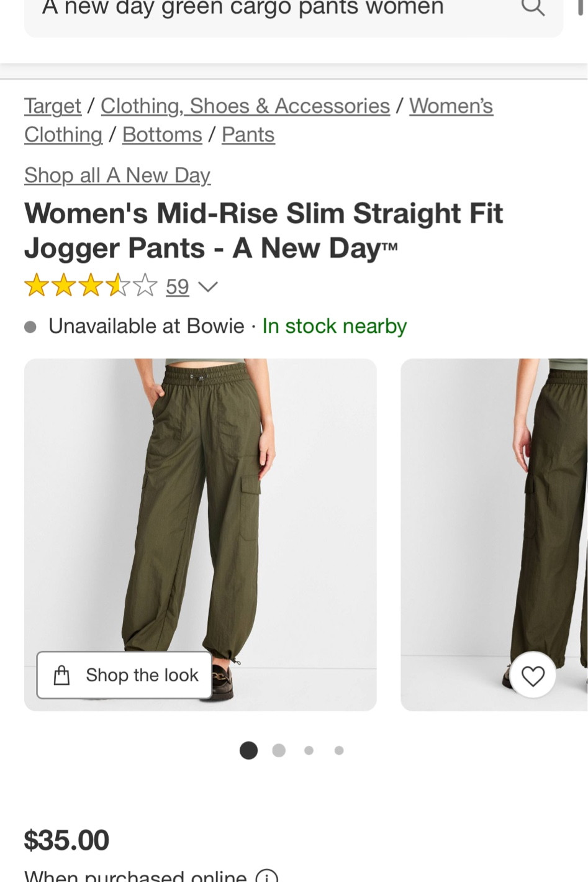Image resolution: width=588 pixels, height=882 pixels.
Task: Switch to the third carousel dot
Action: point(309,750)
